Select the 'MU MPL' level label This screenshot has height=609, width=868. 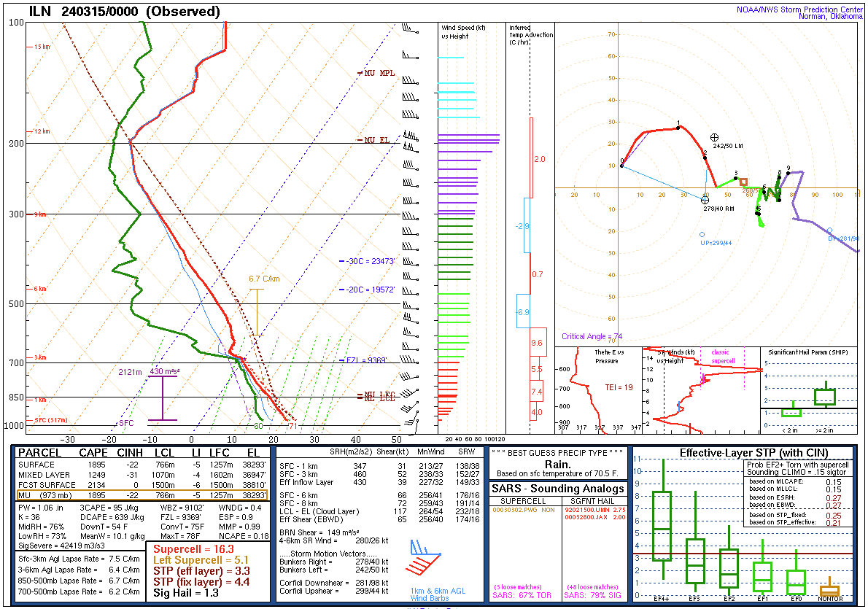click(379, 73)
